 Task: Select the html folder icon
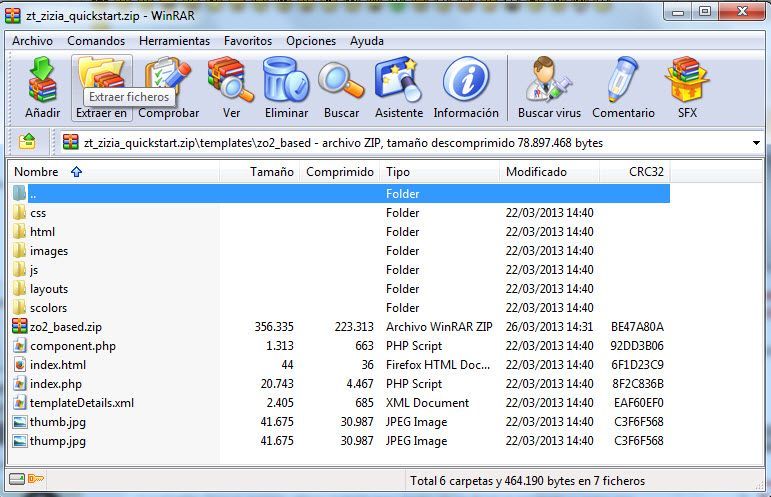[x=20, y=232]
